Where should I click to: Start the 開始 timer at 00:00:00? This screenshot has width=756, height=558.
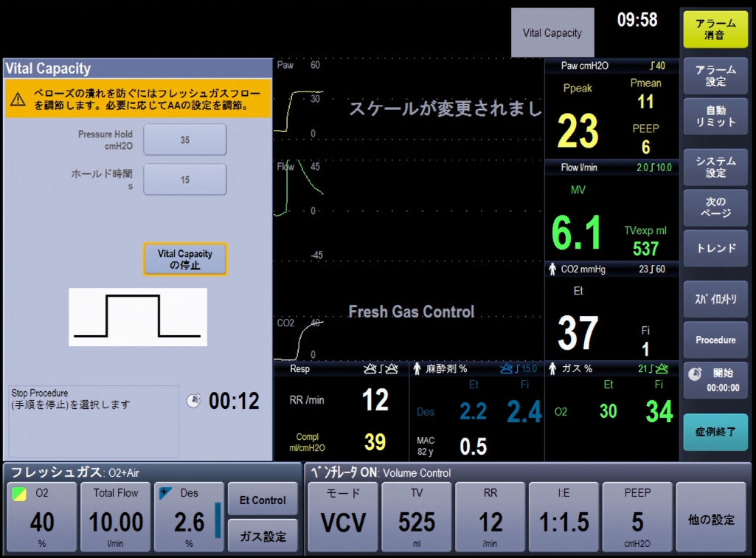[715, 380]
